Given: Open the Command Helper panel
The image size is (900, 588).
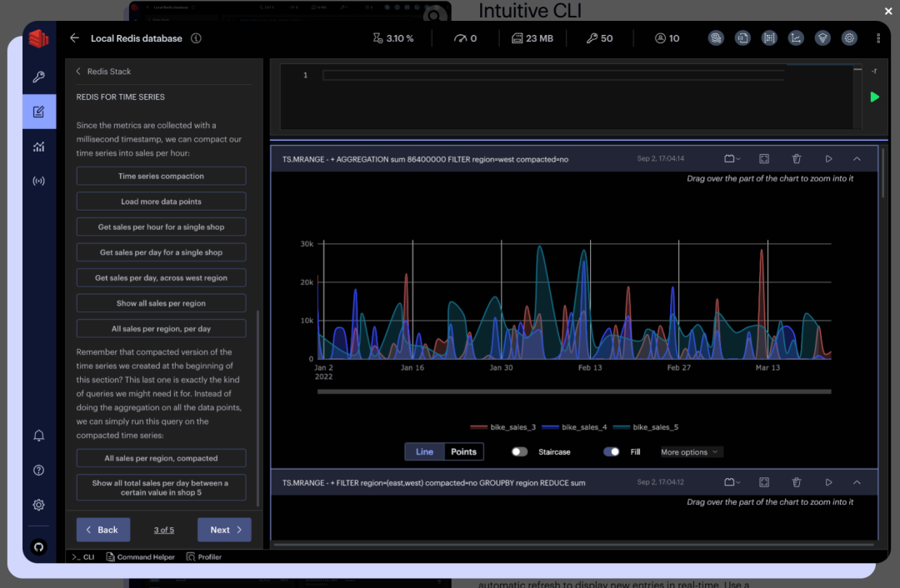Looking at the screenshot, I should point(141,557).
